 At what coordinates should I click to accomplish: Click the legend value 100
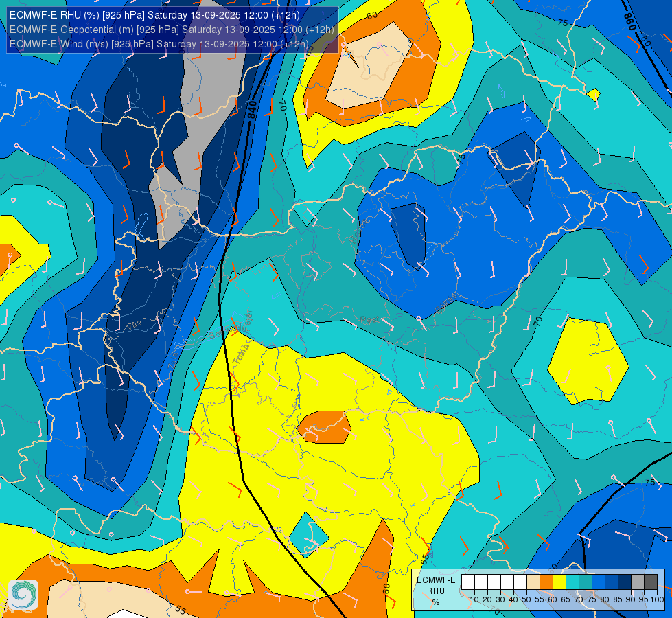pos(657,599)
